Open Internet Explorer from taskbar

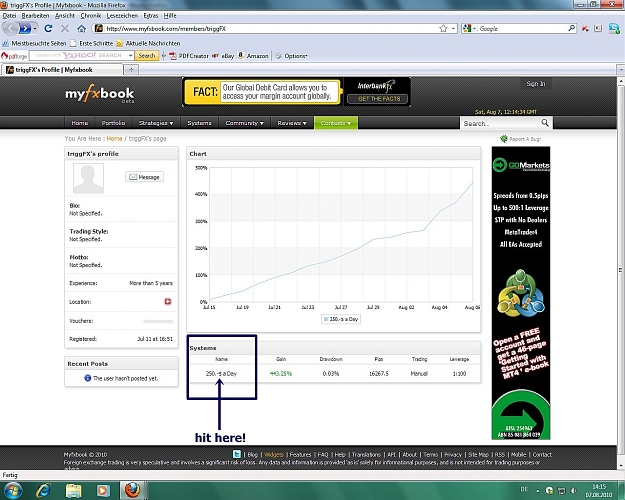pyautogui.click(x=43, y=490)
